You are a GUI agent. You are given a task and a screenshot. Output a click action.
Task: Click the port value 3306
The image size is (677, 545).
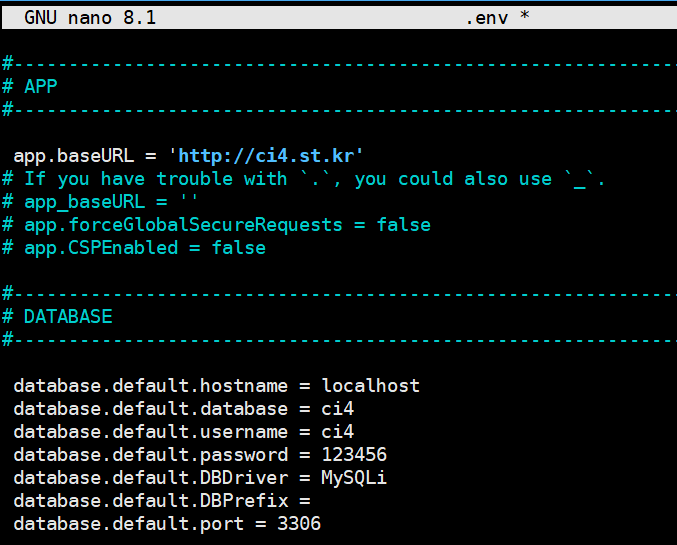299,524
